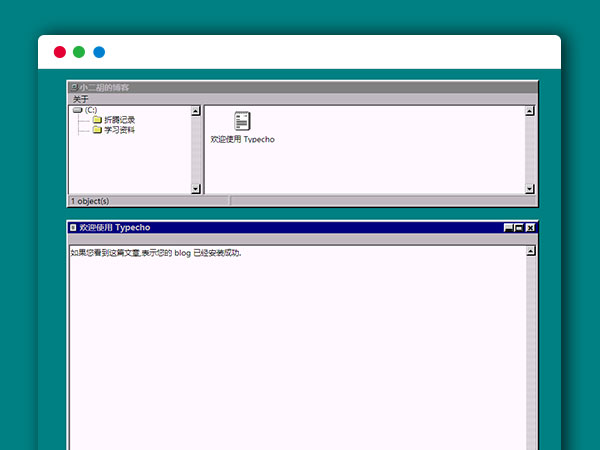Image resolution: width=600 pixels, height=450 pixels.
Task: Minimize the 欢迎使用 Typecho window
Action: (508, 227)
